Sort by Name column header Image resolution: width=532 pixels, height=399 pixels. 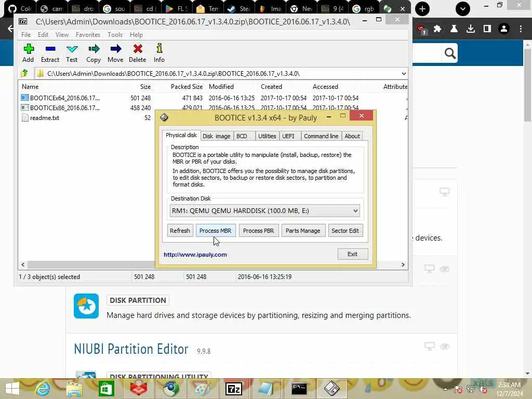coord(30,87)
